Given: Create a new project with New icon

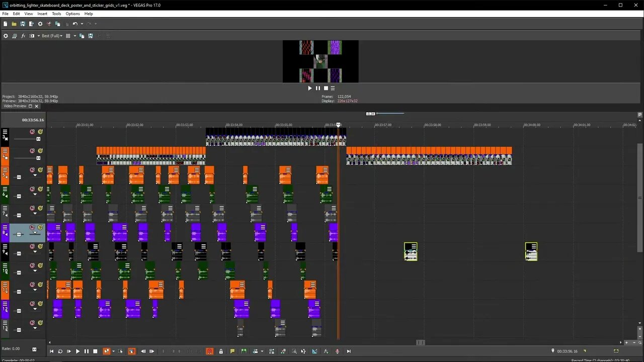Looking at the screenshot, I should [x=6, y=24].
